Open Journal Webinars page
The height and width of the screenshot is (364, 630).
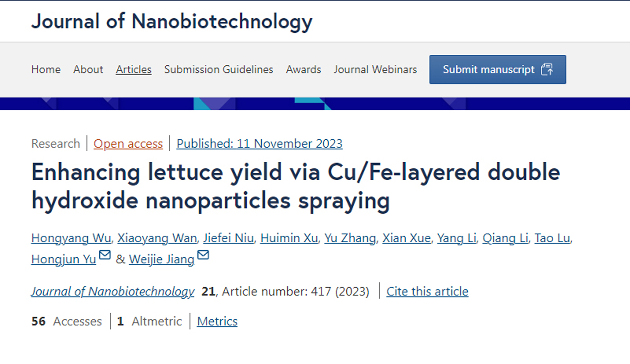point(375,69)
